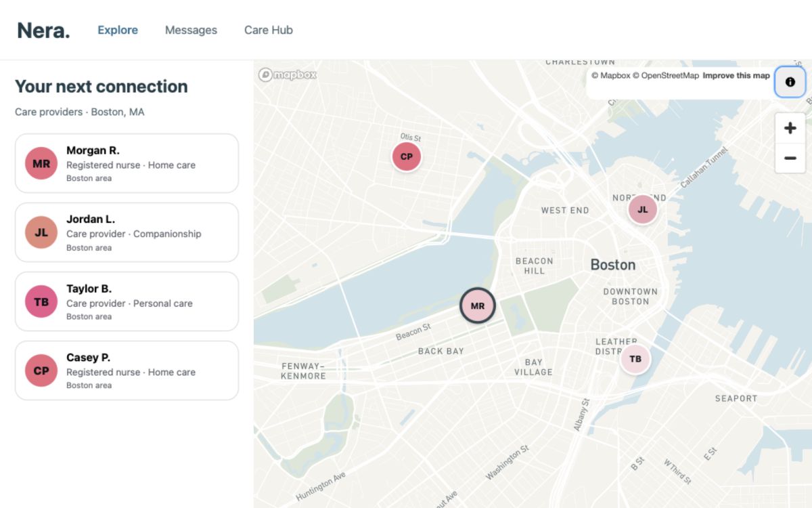Click 'Care provider · Personal care' text
Image resolution: width=812 pixels, height=508 pixels.
pyautogui.click(x=129, y=303)
